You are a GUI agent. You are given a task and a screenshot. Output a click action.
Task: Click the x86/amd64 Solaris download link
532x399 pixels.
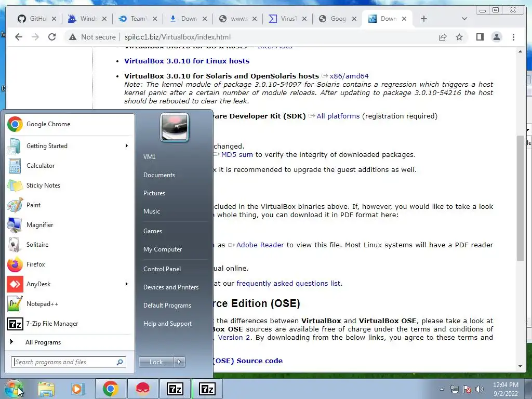click(x=349, y=76)
